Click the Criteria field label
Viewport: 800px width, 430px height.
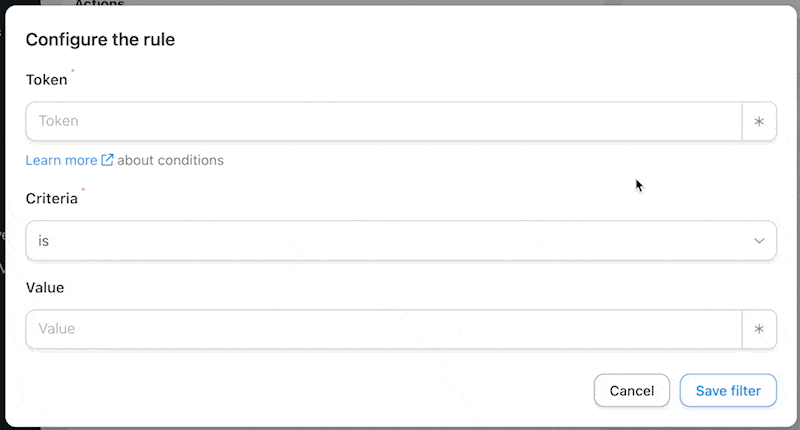[51, 198]
